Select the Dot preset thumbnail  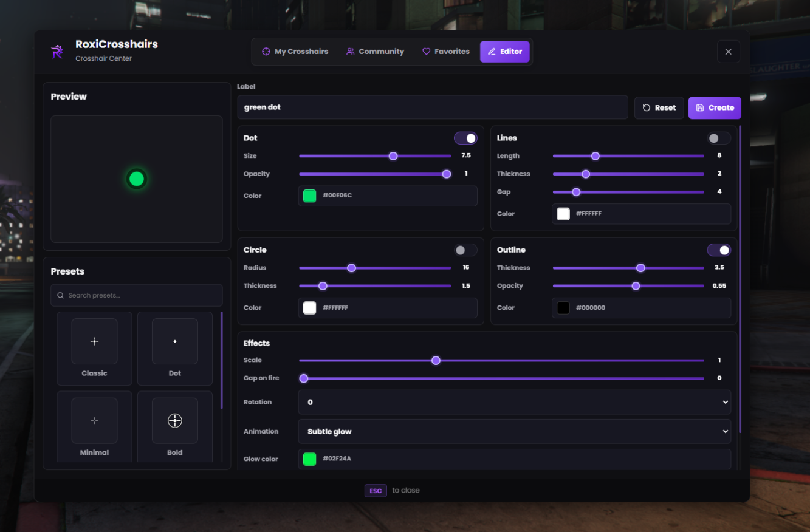click(175, 341)
